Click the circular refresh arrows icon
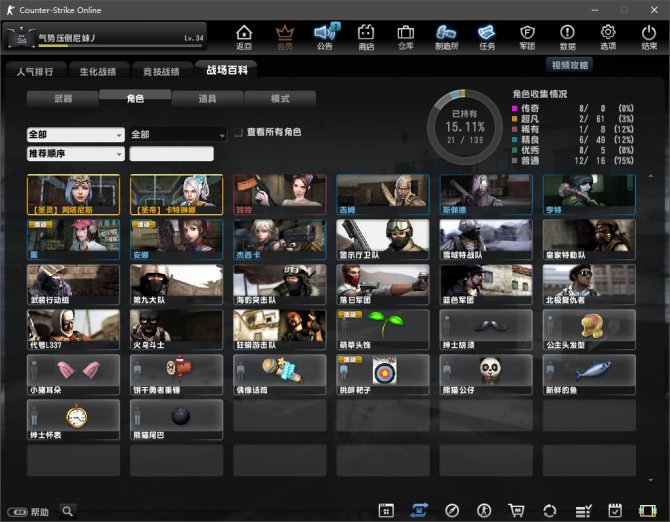 pos(550,511)
